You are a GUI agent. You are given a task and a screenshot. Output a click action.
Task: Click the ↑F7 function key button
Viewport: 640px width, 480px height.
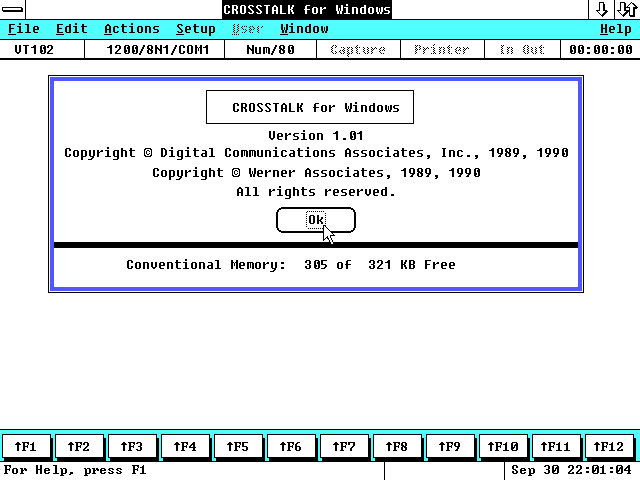344,446
